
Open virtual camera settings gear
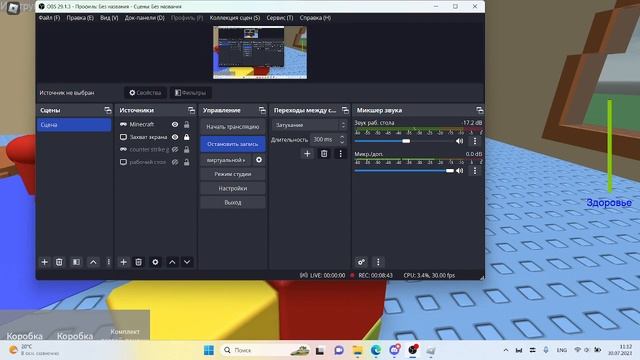(259, 160)
